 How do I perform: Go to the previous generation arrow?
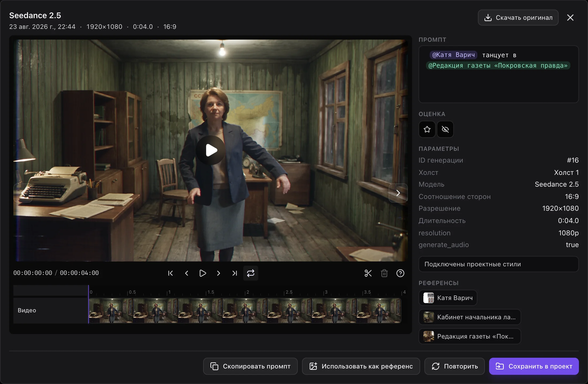click(23, 193)
